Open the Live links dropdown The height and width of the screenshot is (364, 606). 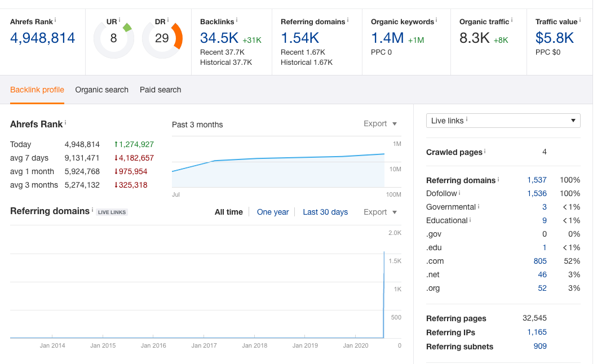tap(503, 121)
